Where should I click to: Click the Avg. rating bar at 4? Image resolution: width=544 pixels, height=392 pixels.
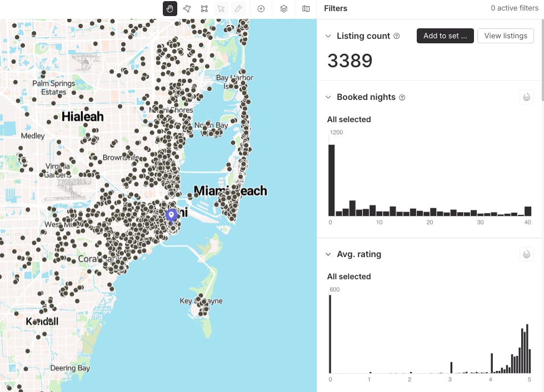[x=492, y=363]
